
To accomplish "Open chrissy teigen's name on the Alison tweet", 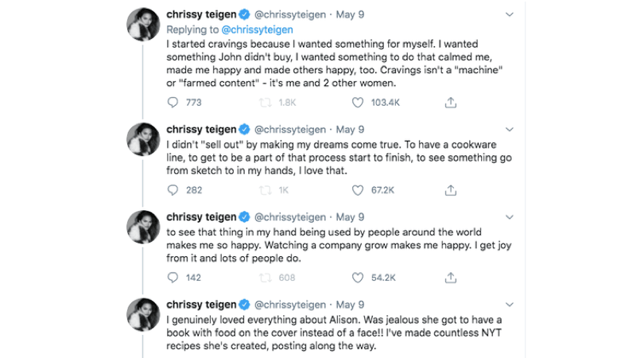I will (x=202, y=304).
